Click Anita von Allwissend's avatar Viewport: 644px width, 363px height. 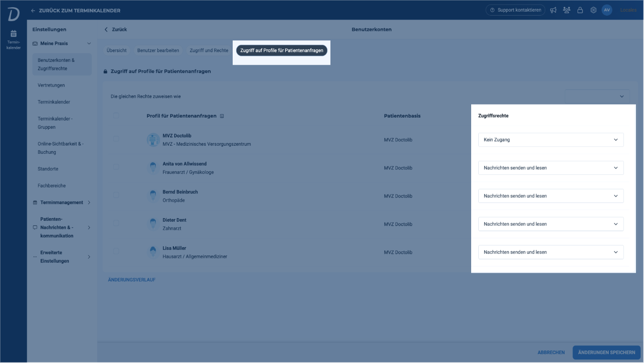(x=153, y=168)
